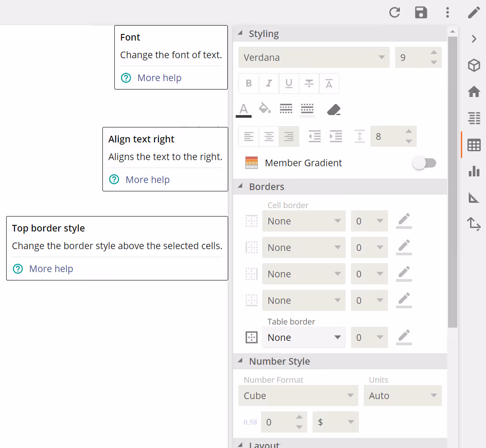Switch to the grid view tab in sidebar

(474, 145)
